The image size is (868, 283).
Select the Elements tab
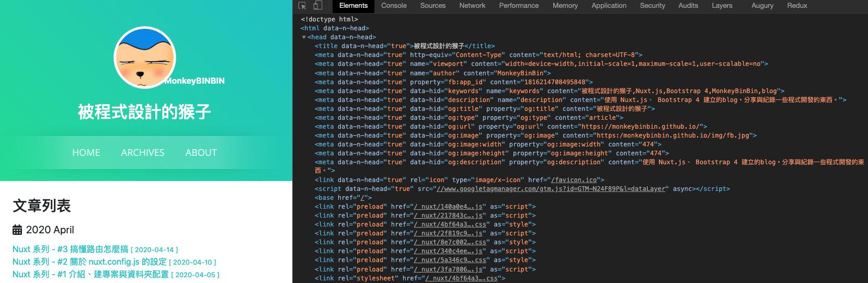[x=353, y=6]
